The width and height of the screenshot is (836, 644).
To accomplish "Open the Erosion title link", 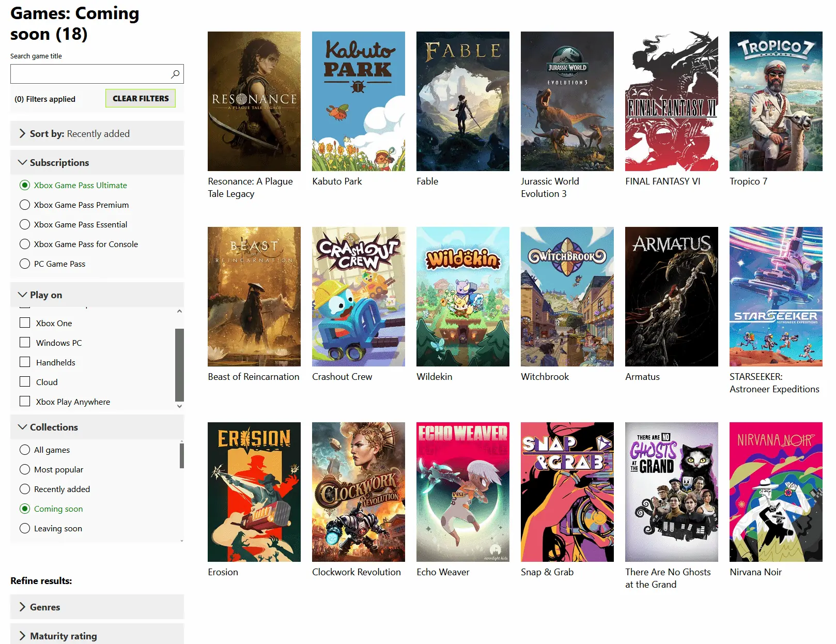I will [223, 572].
